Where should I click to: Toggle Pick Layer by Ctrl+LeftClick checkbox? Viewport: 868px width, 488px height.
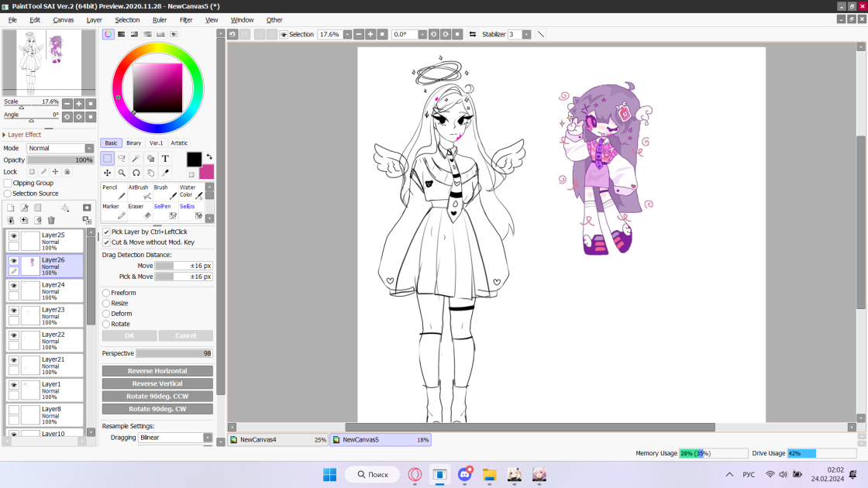tap(106, 232)
